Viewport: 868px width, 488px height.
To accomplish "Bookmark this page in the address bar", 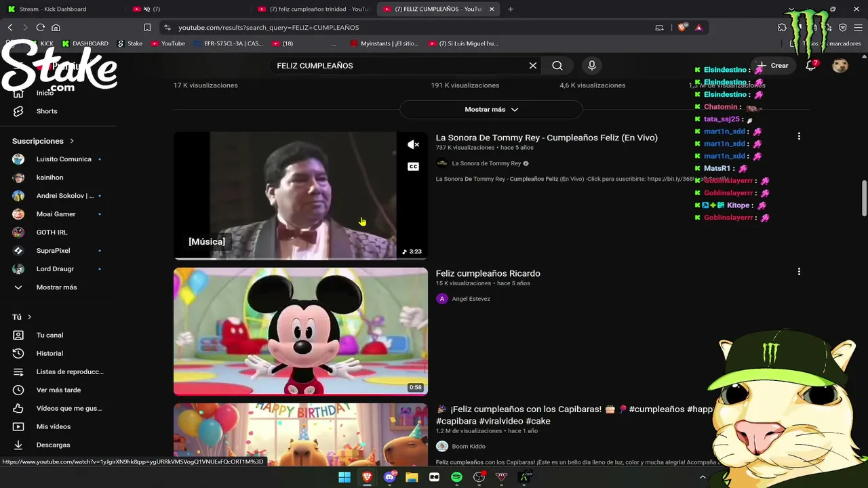I will pos(147,28).
